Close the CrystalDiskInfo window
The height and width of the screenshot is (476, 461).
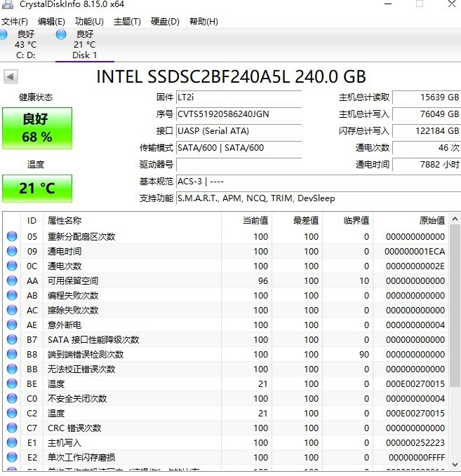(452, 4)
